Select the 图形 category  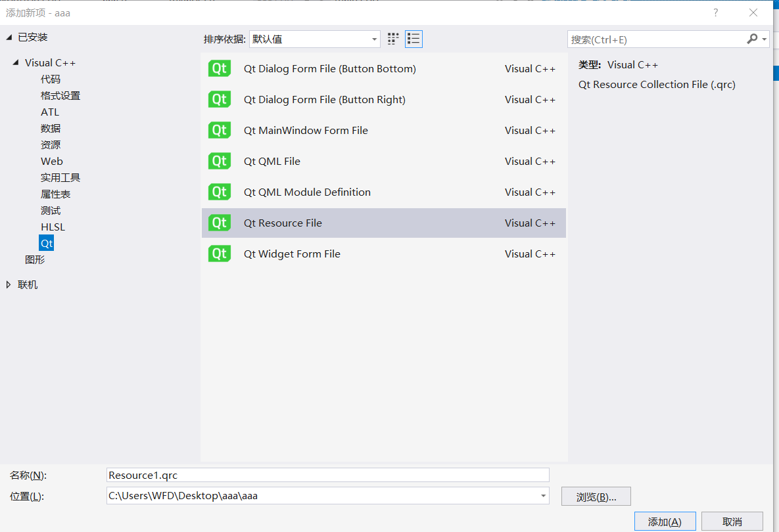(x=35, y=259)
